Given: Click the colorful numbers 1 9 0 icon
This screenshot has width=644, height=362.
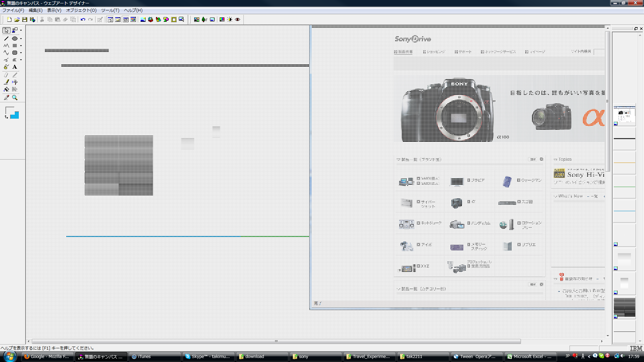Looking at the screenshot, I should coord(158,19).
